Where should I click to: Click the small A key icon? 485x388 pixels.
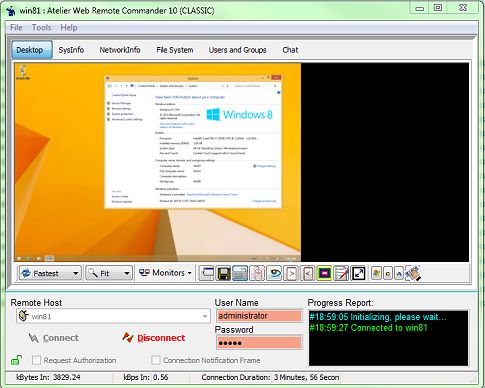click(x=399, y=274)
